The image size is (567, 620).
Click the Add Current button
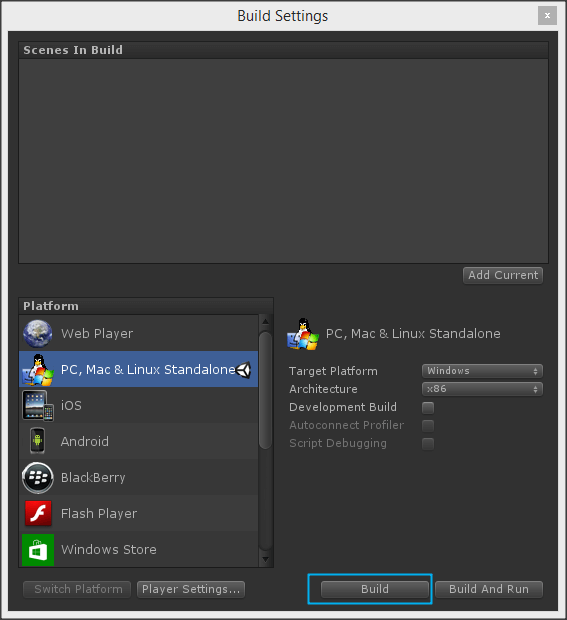tap(503, 275)
